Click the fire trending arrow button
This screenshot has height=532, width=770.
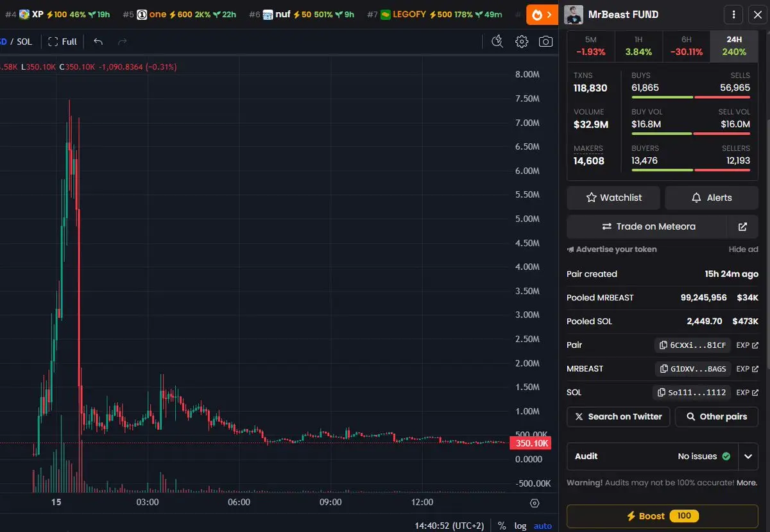(542, 14)
